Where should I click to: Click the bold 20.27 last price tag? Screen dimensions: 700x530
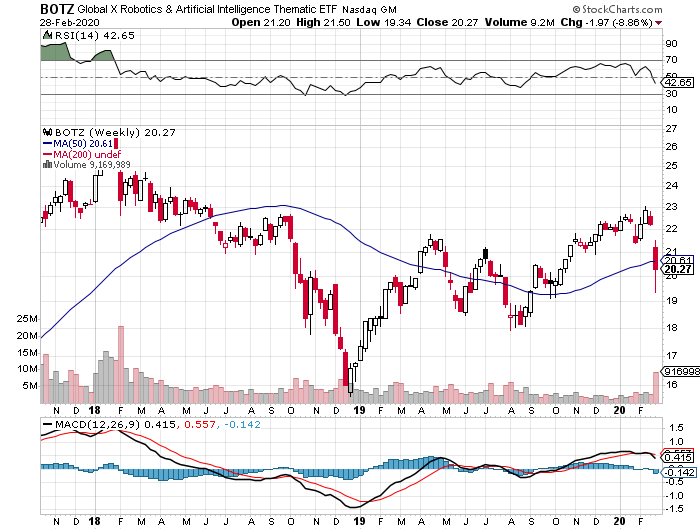point(678,269)
